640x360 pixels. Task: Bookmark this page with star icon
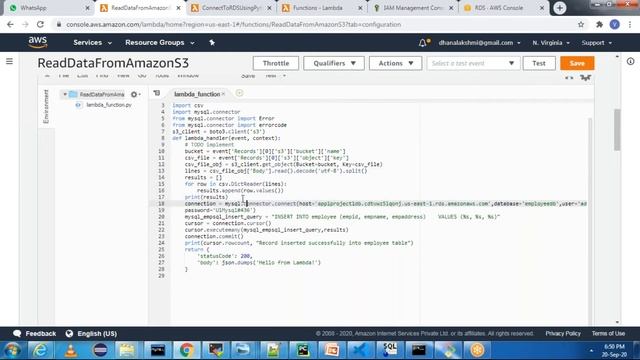(x=581, y=24)
